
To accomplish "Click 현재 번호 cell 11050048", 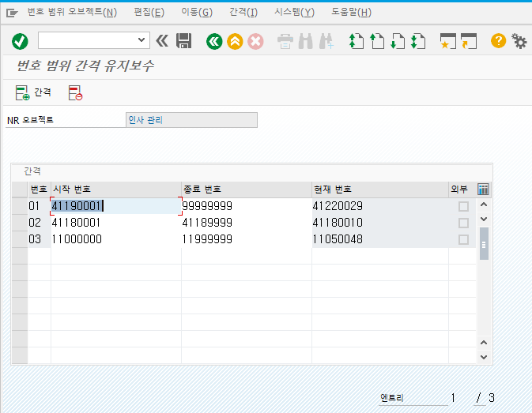I will click(x=380, y=239).
